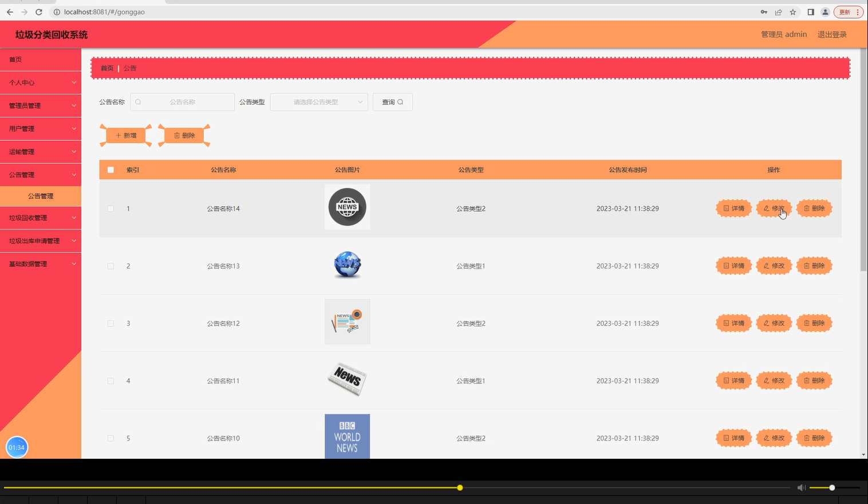Click the 01:34 timer badge
Viewport: 868px width, 504px height.
[17, 447]
